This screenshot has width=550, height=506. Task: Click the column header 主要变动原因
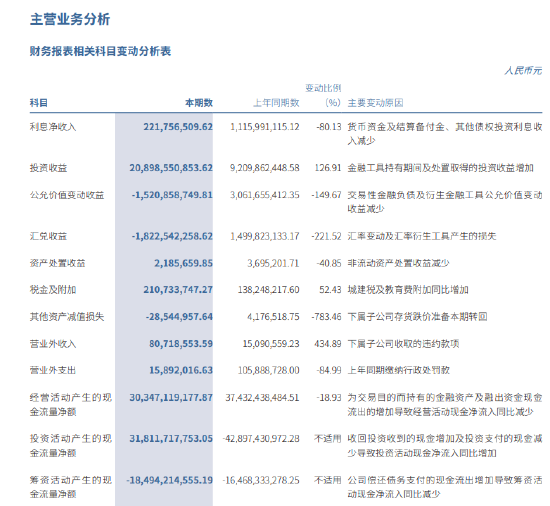(x=375, y=103)
